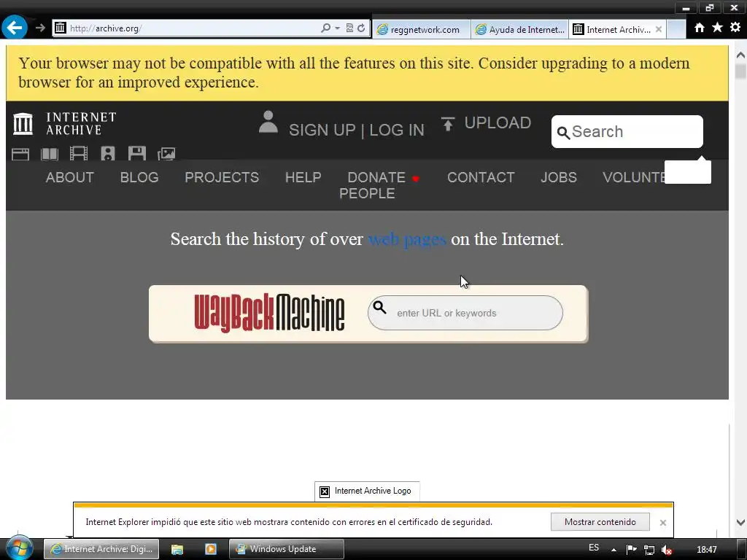Image resolution: width=747 pixels, height=560 pixels.
Task: Open the CONTACT menu item
Action: click(481, 178)
